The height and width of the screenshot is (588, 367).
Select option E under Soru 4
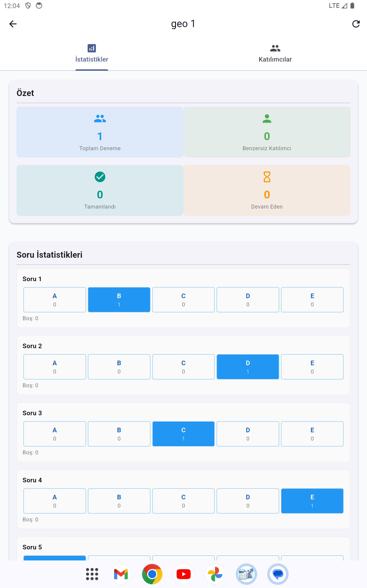(x=312, y=501)
